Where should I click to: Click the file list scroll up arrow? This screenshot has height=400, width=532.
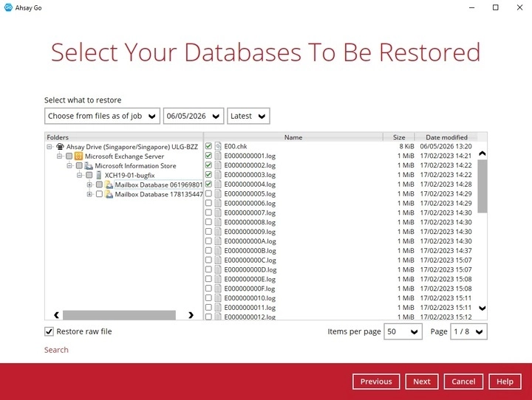(482, 154)
